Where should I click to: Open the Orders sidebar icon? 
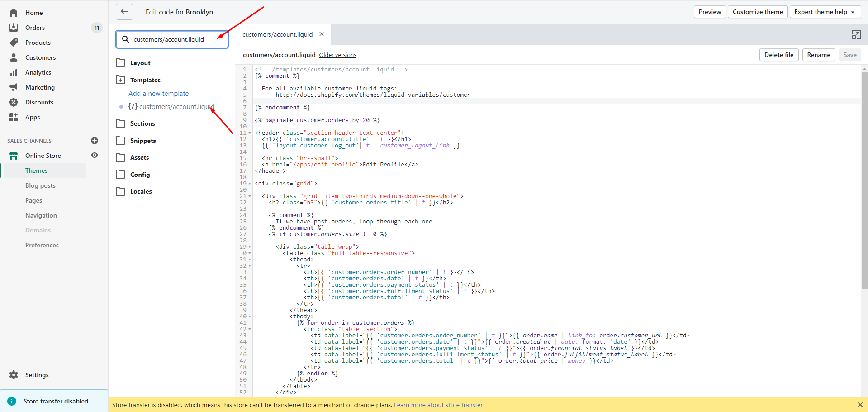pos(14,28)
